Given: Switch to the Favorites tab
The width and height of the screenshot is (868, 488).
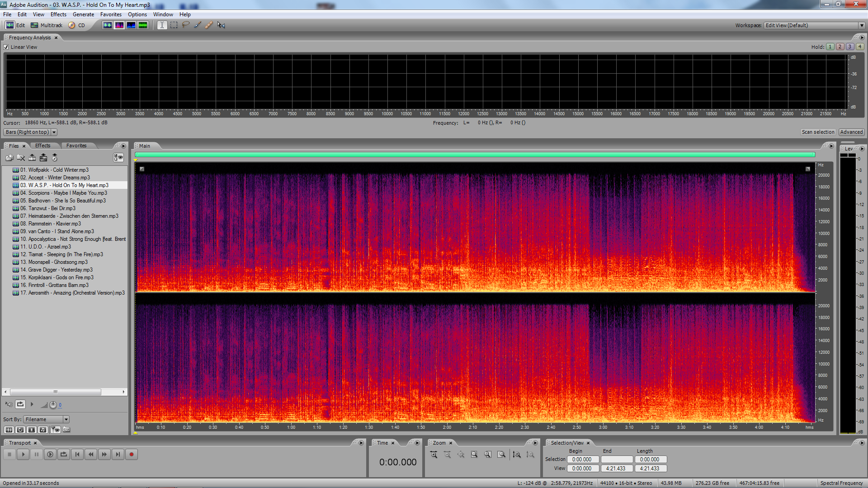Looking at the screenshot, I should [76, 145].
